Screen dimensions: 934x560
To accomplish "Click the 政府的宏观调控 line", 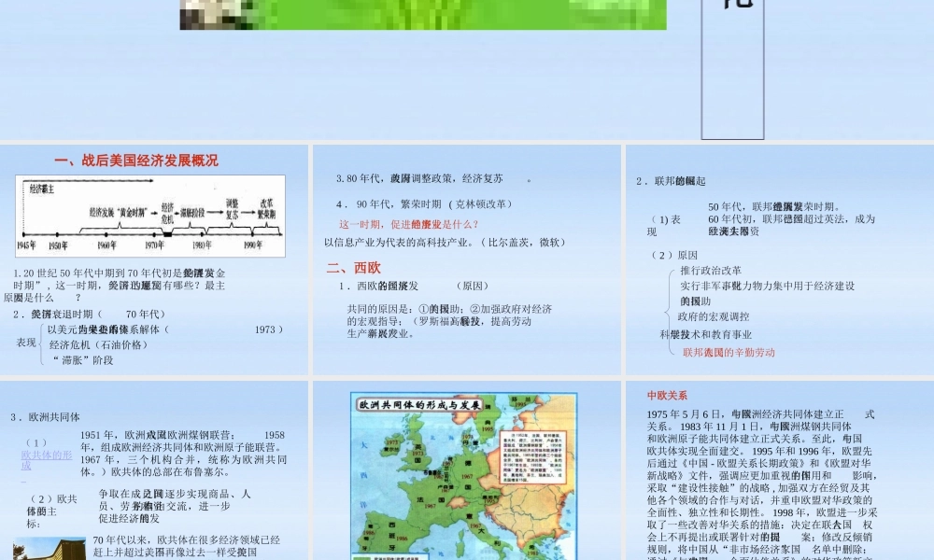I will click(x=714, y=316).
